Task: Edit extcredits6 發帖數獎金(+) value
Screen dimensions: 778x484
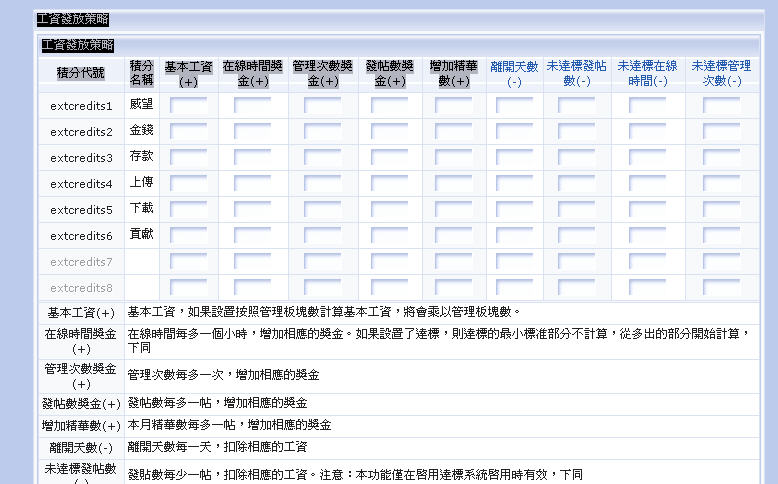Action: pos(389,236)
